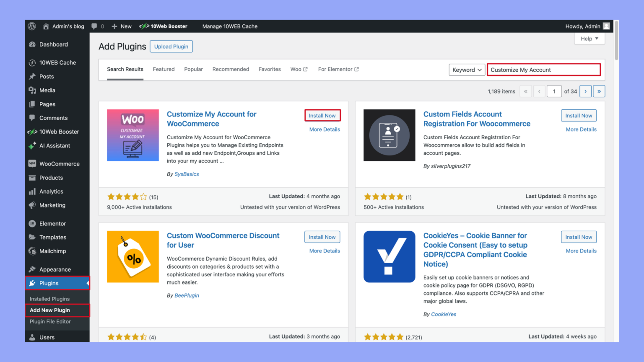The width and height of the screenshot is (644, 362).
Task: Select the Media library icon
Action: point(33,90)
